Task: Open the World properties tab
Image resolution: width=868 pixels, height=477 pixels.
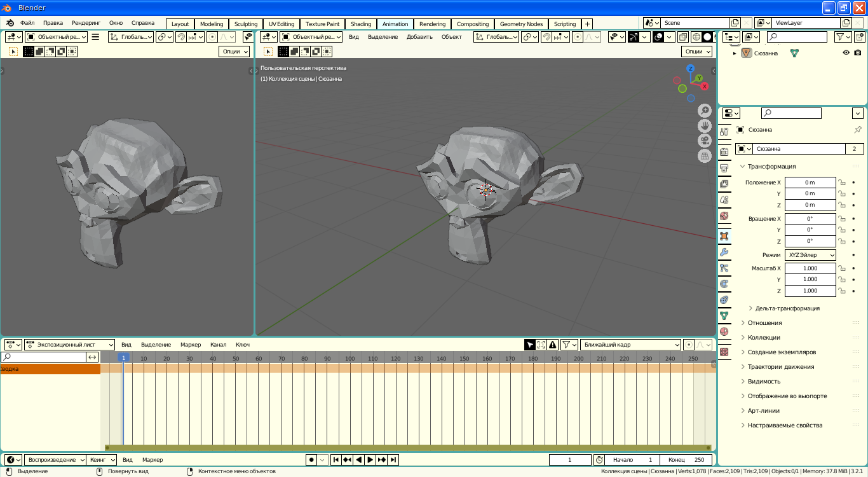Action: (x=724, y=216)
